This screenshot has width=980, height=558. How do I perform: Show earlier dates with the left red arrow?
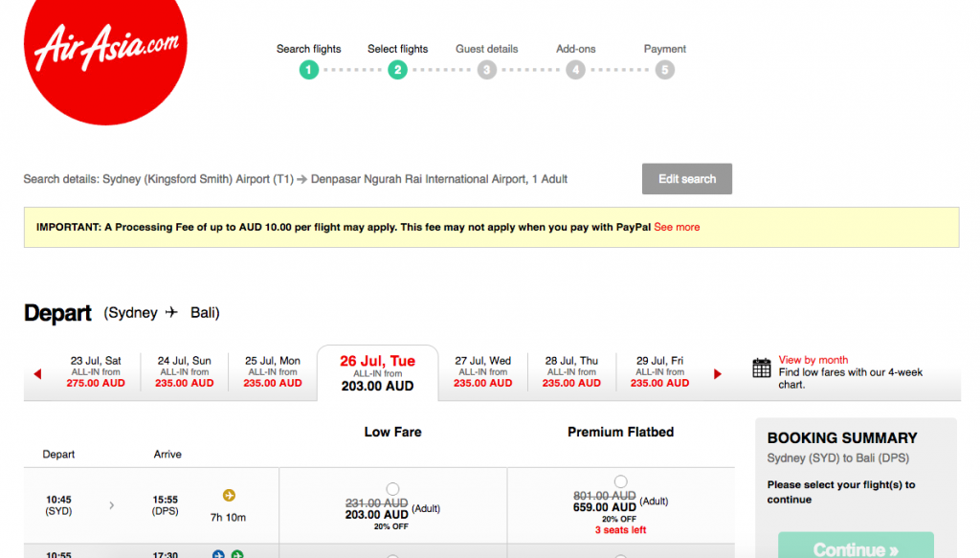point(36,374)
